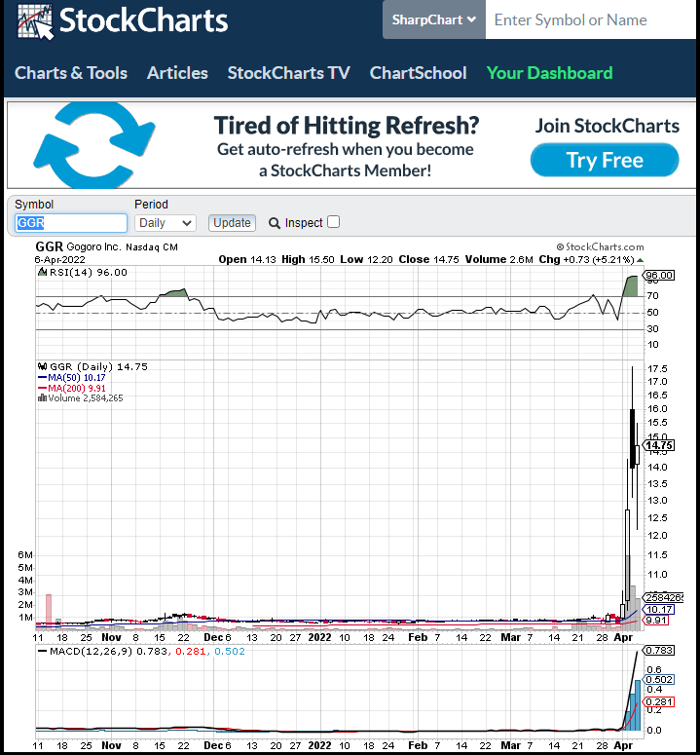Click the blue refresh arrows ad icon
The image size is (700, 755).
[x=94, y=145]
